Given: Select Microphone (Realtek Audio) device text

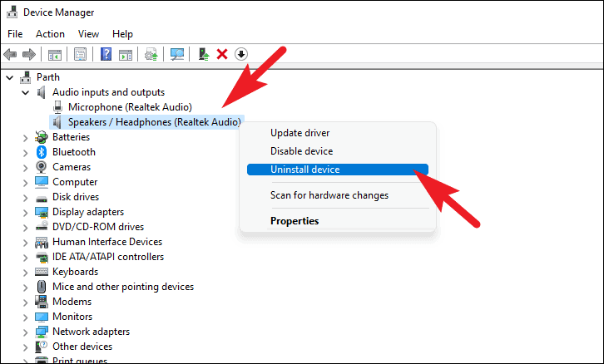Looking at the screenshot, I should click(x=130, y=107).
